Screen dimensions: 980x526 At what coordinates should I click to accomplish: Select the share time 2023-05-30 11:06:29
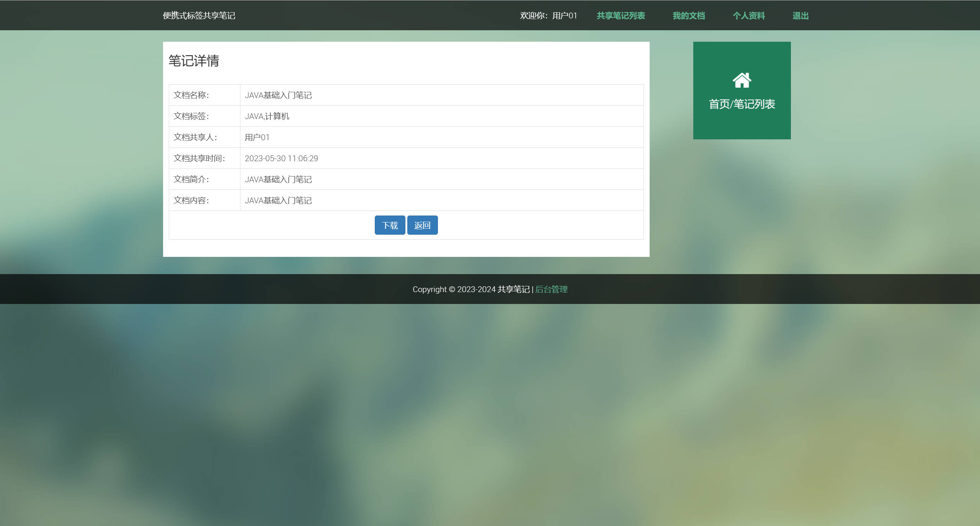[x=281, y=158]
